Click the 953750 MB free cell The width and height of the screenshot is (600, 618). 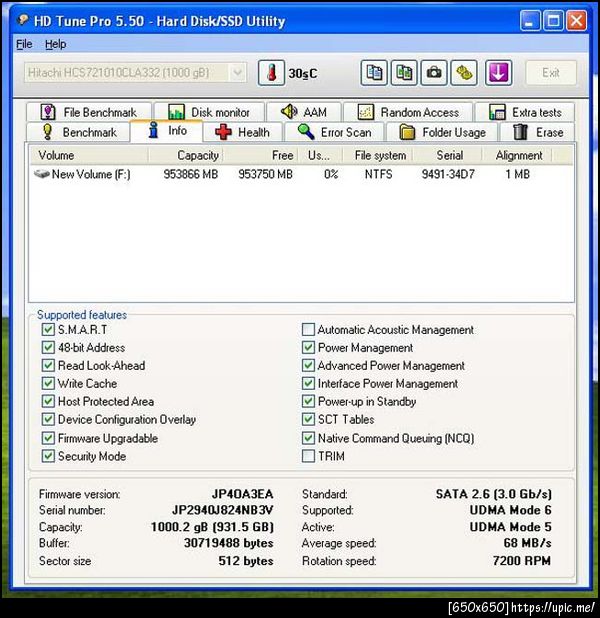266,174
